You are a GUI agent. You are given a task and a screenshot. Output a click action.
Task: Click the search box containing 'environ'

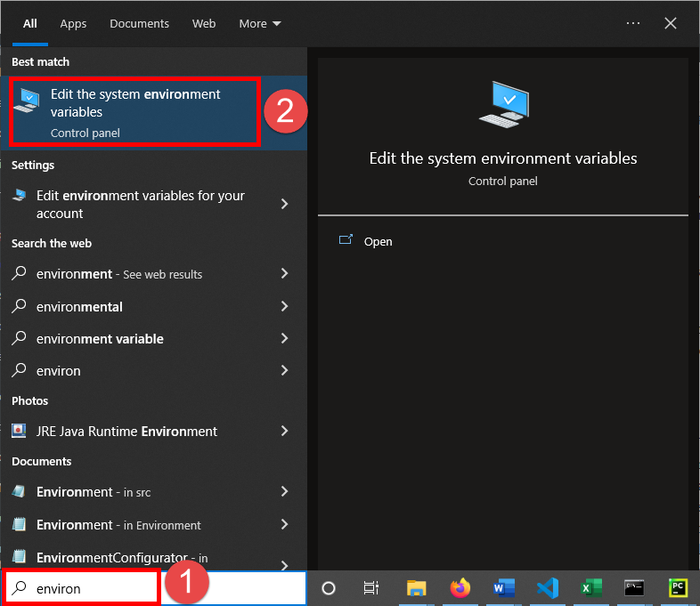[89, 588]
